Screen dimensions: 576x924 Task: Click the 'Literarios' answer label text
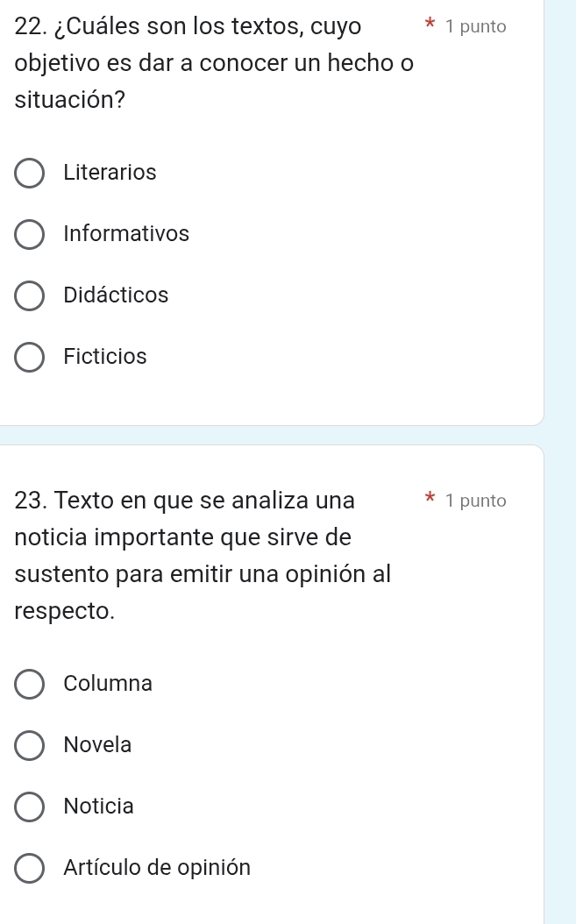(x=110, y=173)
